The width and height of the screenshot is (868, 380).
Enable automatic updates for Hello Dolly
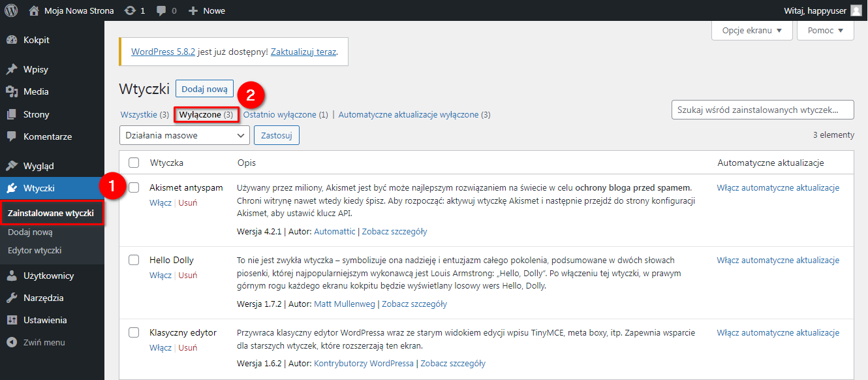[778, 260]
